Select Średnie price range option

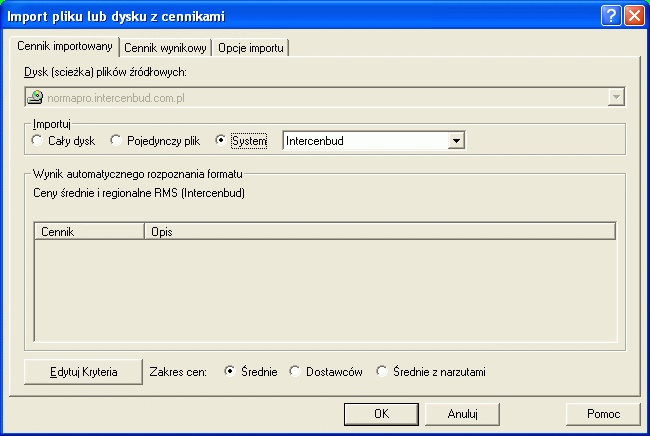231,372
